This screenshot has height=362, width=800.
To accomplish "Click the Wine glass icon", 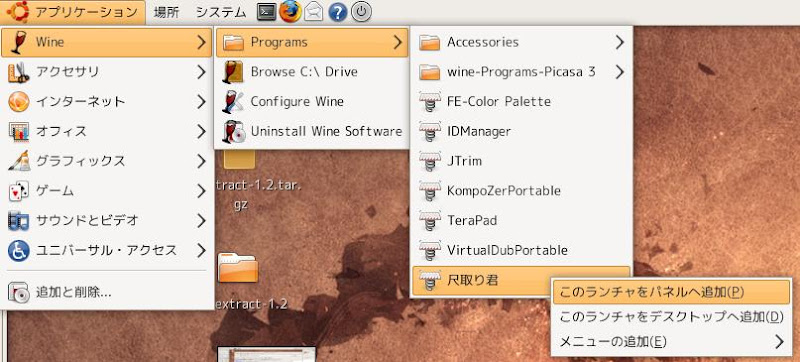I will coord(18,42).
